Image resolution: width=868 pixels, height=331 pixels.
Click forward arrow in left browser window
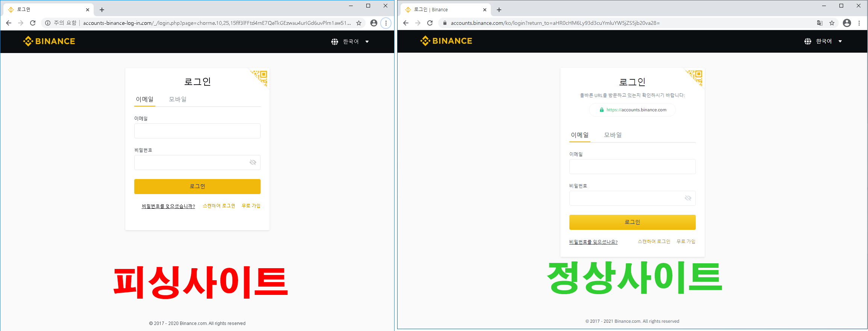[x=21, y=23]
